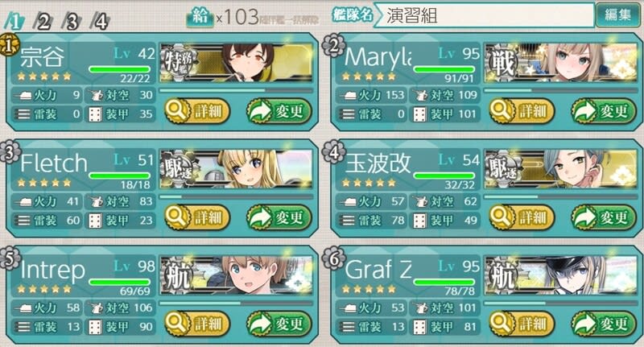Switch to fleet tab 3
Viewport: 644px width, 347px height.
click(x=72, y=21)
